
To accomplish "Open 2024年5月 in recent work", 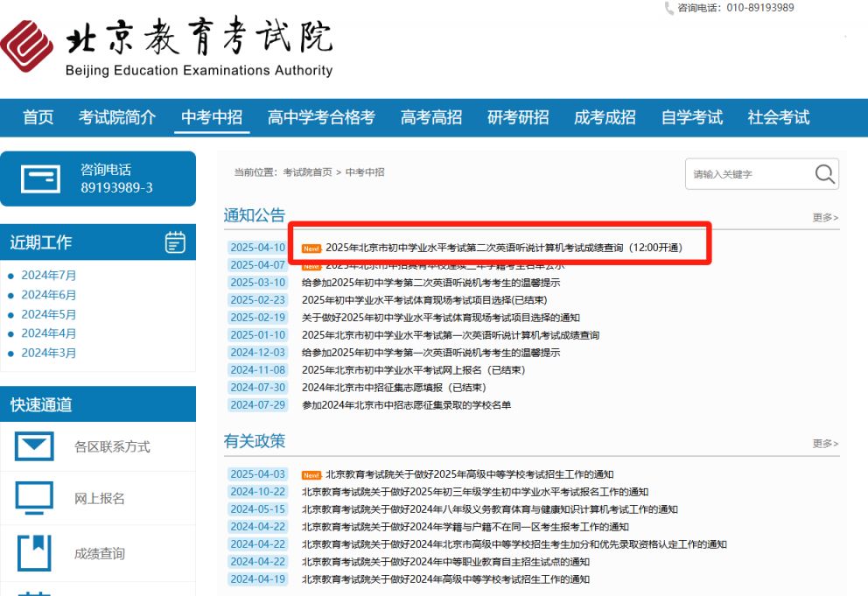I will click(x=49, y=314).
